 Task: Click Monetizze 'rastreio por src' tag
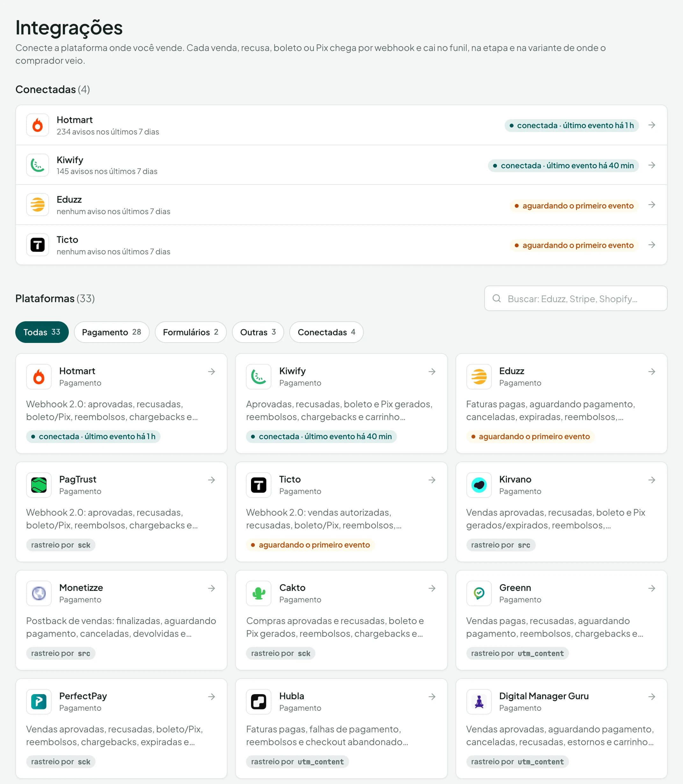61,653
